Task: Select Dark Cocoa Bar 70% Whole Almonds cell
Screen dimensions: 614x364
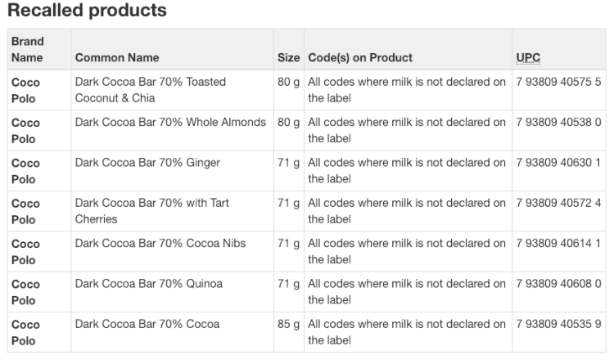Action: tap(170, 122)
